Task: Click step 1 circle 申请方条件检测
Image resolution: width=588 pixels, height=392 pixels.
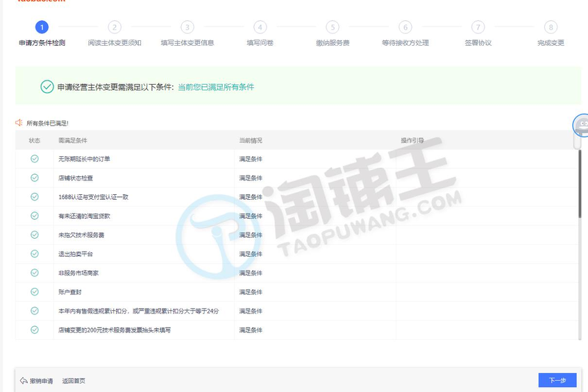Action: (x=42, y=27)
